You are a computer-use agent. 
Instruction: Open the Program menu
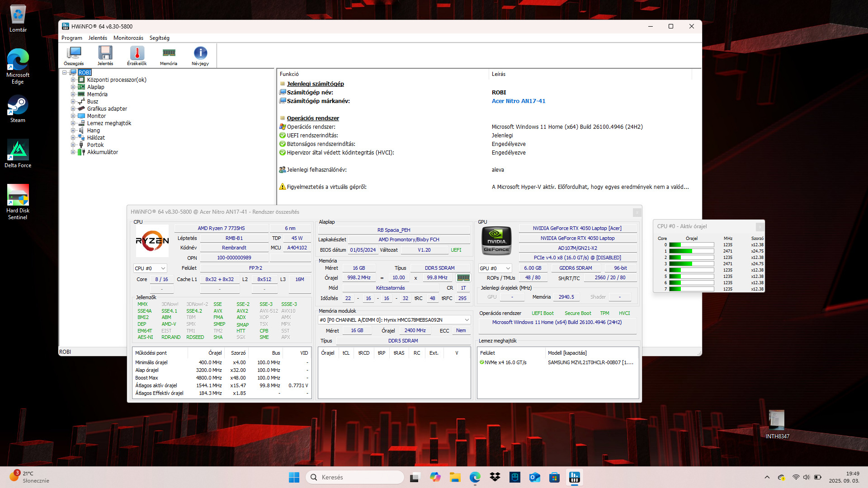click(x=71, y=38)
